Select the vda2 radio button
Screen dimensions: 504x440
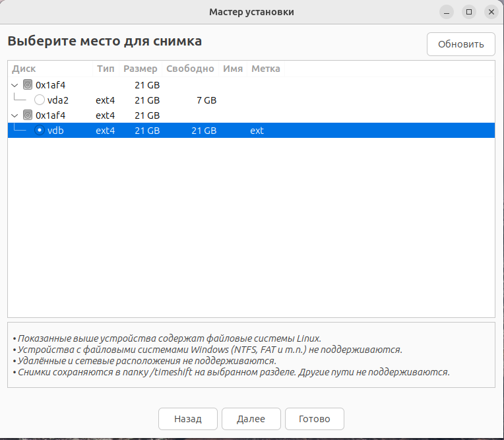coord(40,100)
